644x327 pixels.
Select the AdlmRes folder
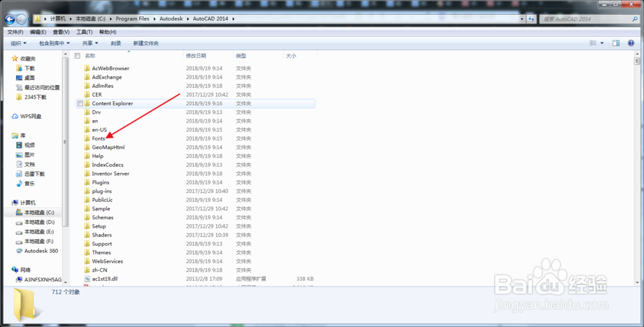(x=102, y=86)
